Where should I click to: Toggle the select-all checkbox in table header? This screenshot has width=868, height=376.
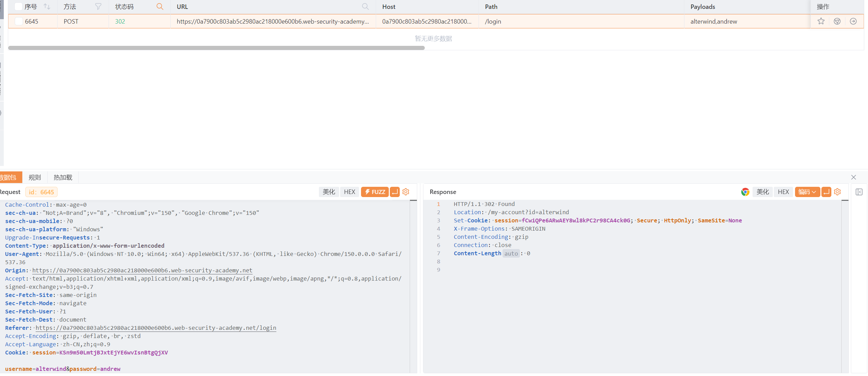(18, 7)
